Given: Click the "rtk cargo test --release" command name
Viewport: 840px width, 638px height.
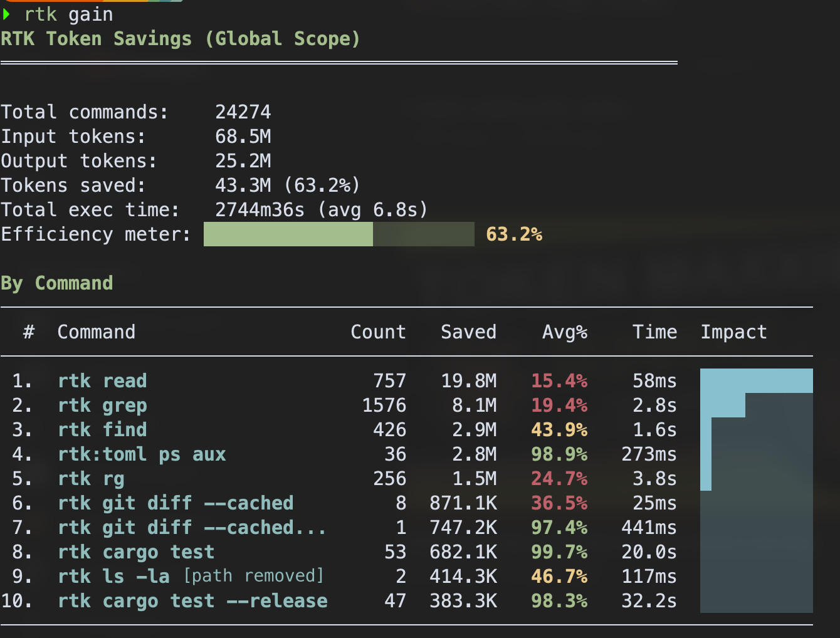Looking at the screenshot, I should click(x=192, y=601).
